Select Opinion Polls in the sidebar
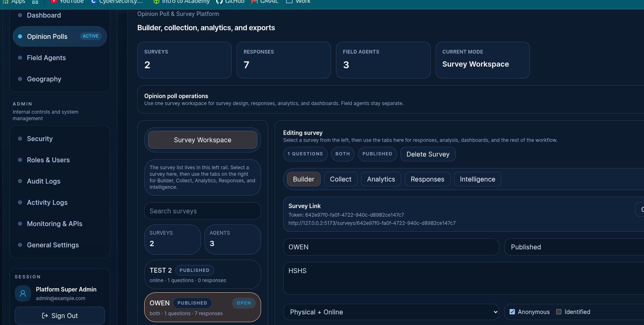 [x=60, y=36]
